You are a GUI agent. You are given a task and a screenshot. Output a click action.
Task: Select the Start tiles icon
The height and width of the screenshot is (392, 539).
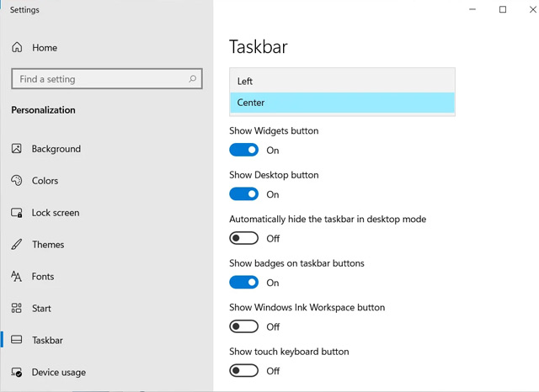coord(17,308)
